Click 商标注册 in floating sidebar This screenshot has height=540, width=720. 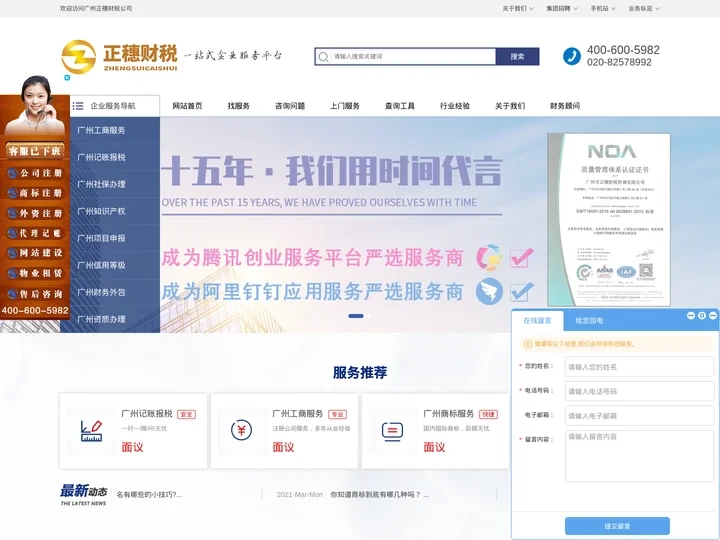coord(35,193)
